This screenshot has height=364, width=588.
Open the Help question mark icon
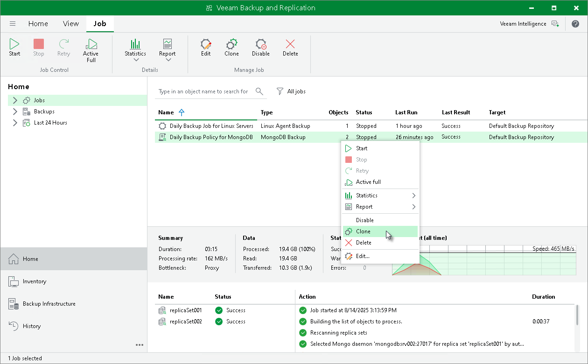575,23
